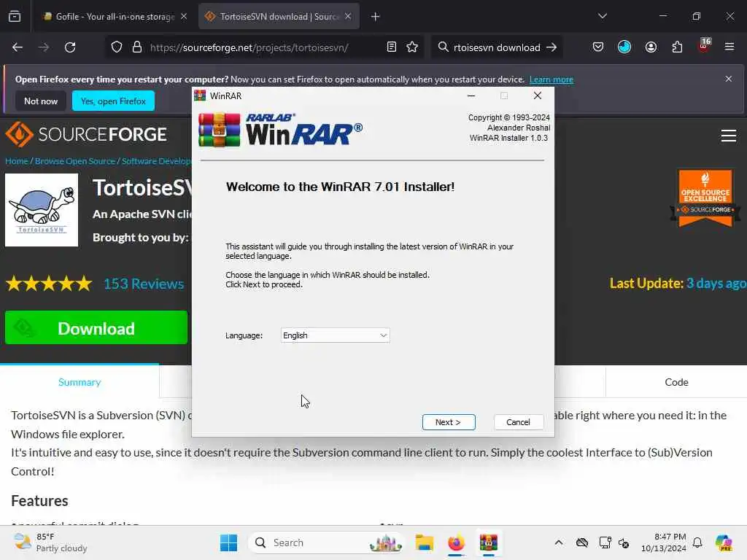
Task: Open the Firefox application menu
Action: pos(729,47)
